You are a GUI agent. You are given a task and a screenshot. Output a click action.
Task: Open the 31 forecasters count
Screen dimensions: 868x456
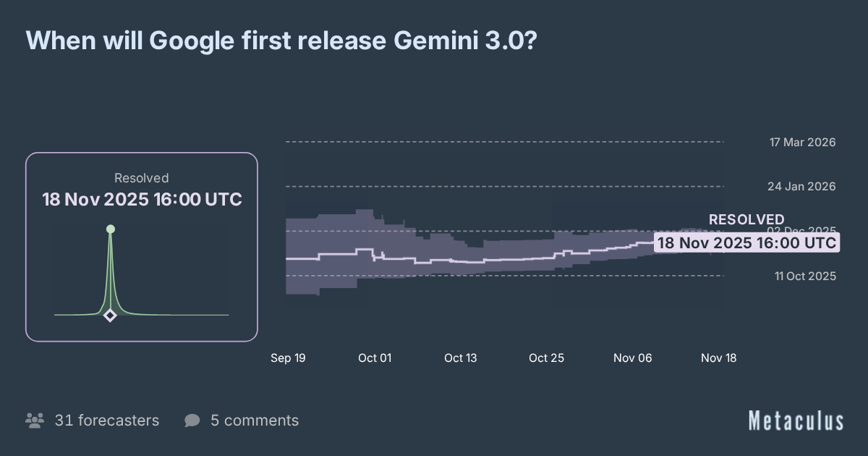106,421
